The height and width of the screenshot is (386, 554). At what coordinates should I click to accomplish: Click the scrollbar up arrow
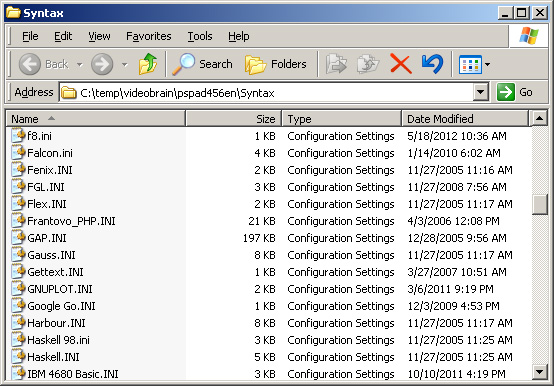pos(540,118)
